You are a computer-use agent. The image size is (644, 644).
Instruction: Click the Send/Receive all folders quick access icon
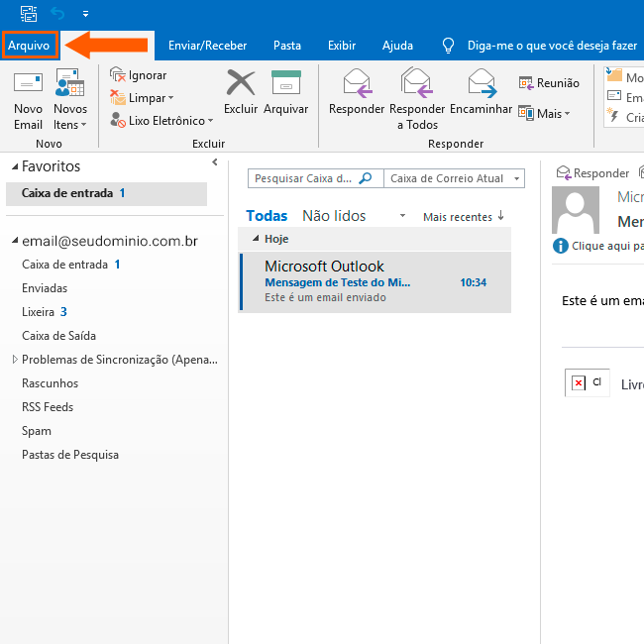click(x=29, y=14)
